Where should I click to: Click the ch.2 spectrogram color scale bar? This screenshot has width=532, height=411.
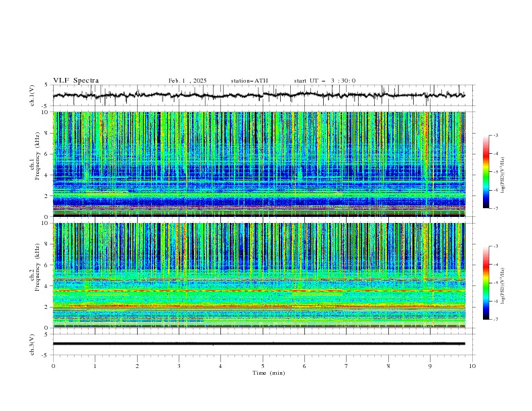(x=486, y=283)
